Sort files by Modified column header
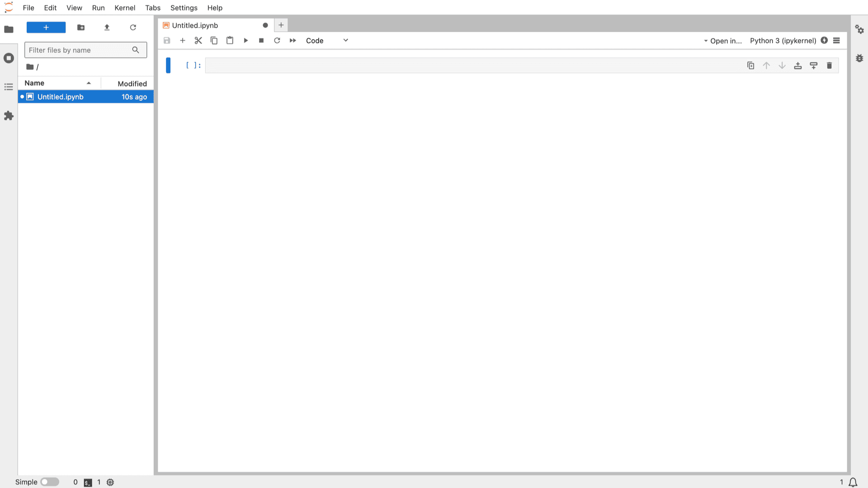This screenshot has width=868, height=488. (x=127, y=83)
